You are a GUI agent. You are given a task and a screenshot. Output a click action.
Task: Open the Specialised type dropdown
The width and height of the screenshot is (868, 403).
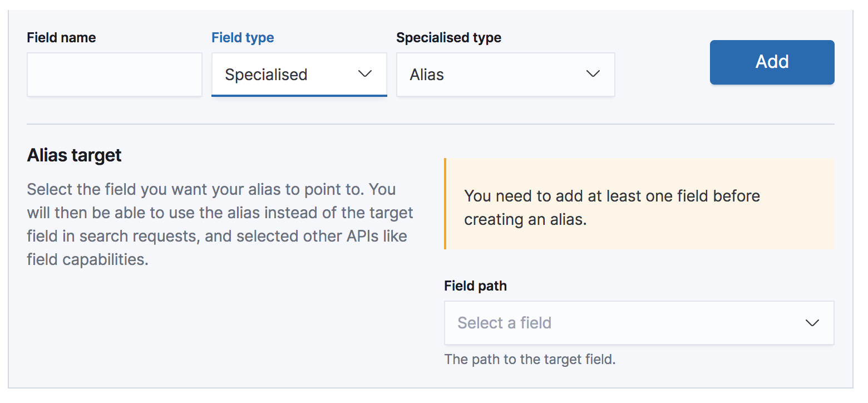pos(505,75)
